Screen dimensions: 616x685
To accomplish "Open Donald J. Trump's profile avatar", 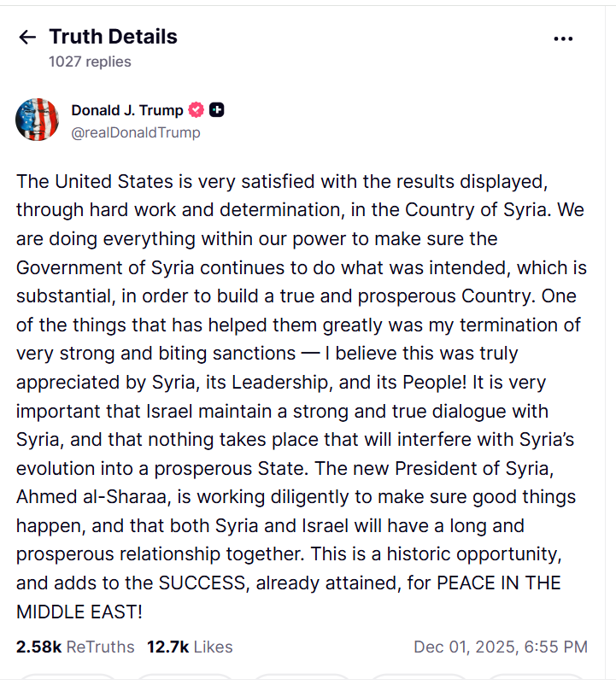I will pos(38,120).
